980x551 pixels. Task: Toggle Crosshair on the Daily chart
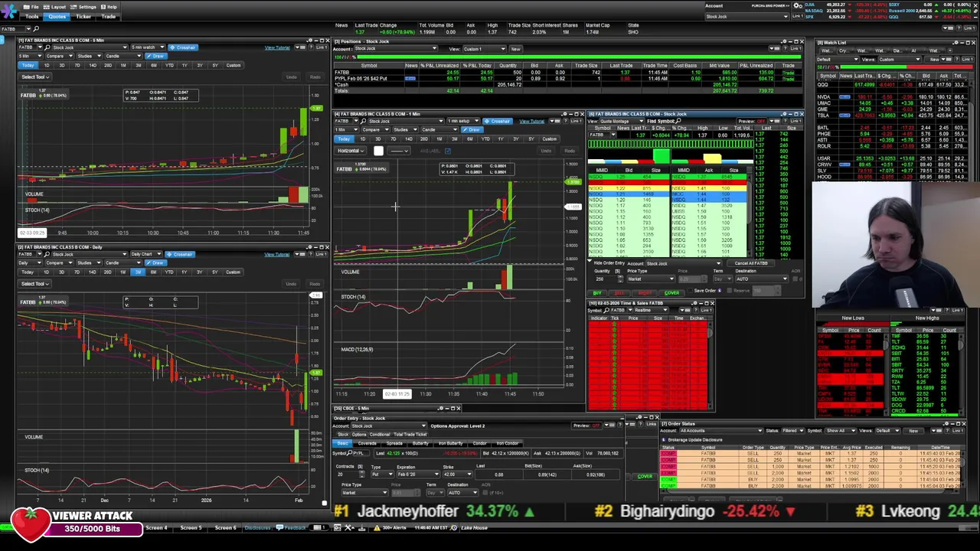[x=181, y=254]
